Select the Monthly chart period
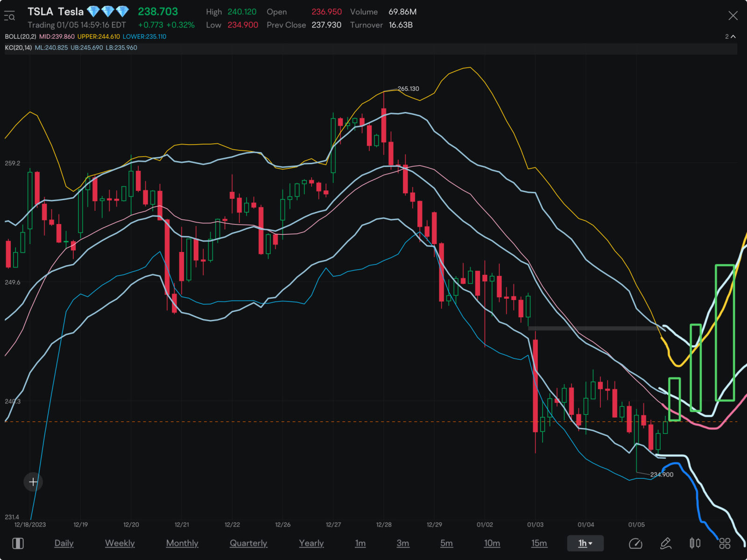Viewport: 747px width, 560px height. pyautogui.click(x=182, y=543)
